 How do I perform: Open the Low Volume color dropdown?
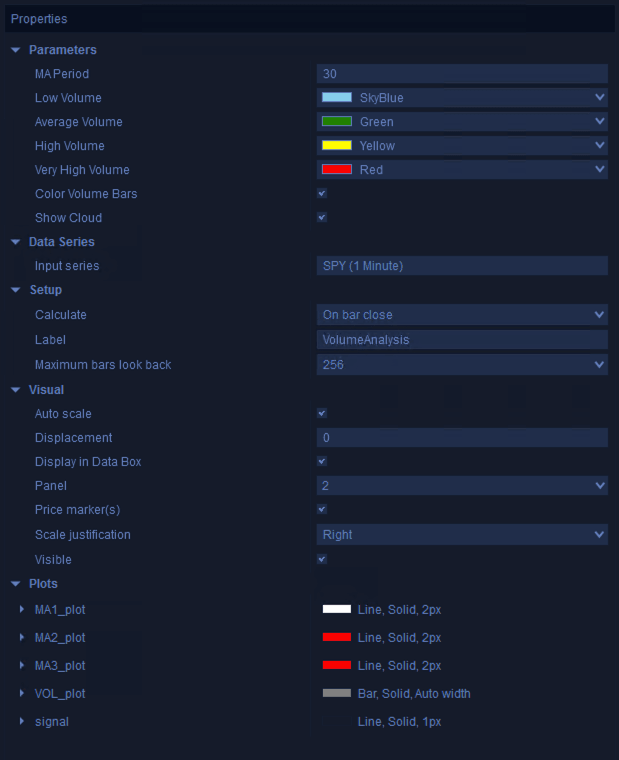[599, 98]
